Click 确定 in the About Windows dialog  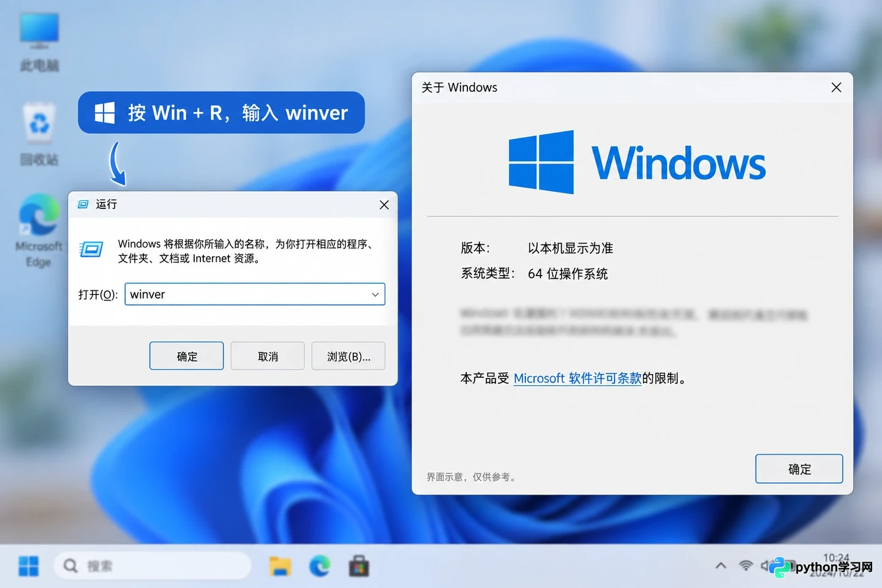pyautogui.click(x=799, y=469)
